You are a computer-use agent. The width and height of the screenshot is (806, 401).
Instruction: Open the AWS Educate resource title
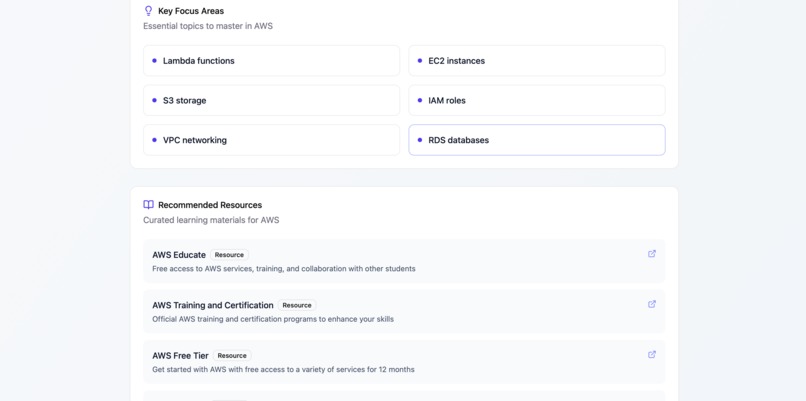pyautogui.click(x=179, y=254)
